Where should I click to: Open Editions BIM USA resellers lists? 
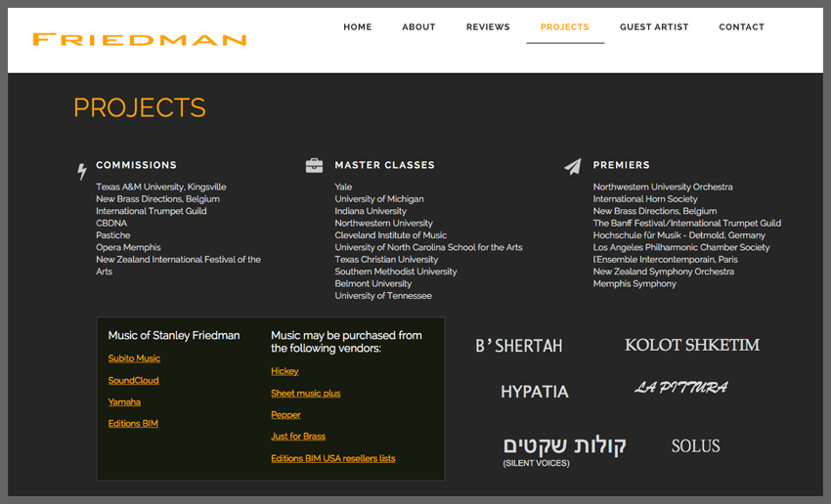coord(332,458)
